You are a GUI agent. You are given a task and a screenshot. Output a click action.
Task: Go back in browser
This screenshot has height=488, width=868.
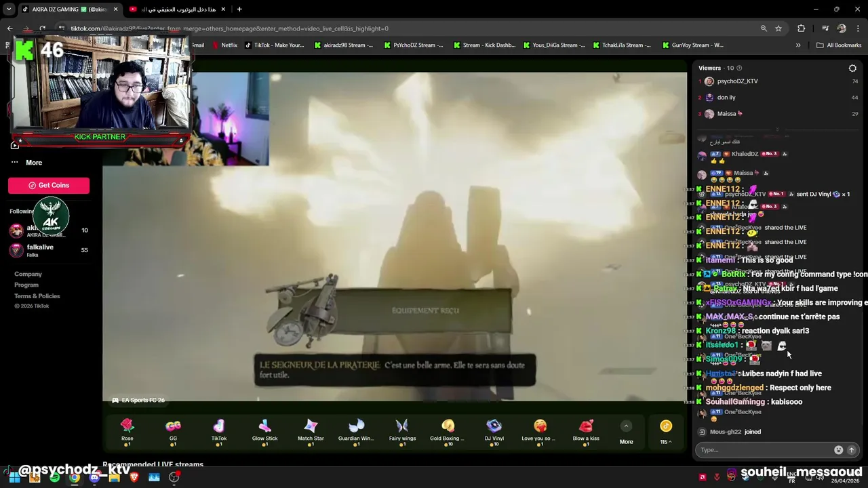9,28
